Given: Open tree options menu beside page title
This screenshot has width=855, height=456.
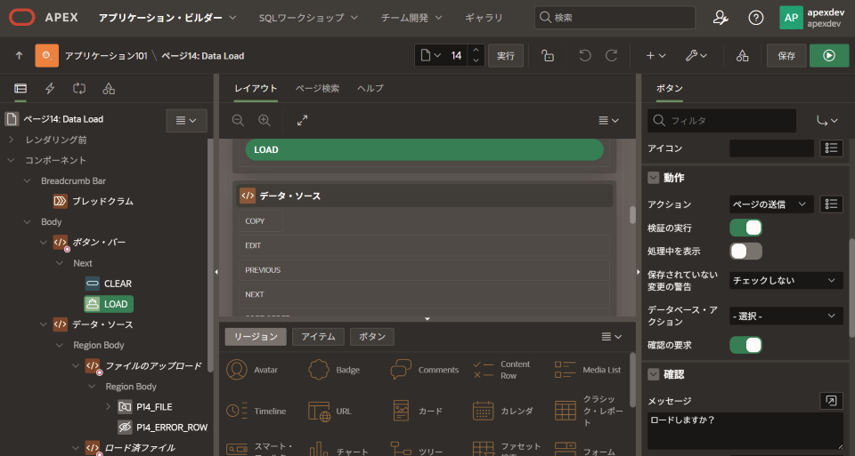Looking at the screenshot, I should [186, 121].
